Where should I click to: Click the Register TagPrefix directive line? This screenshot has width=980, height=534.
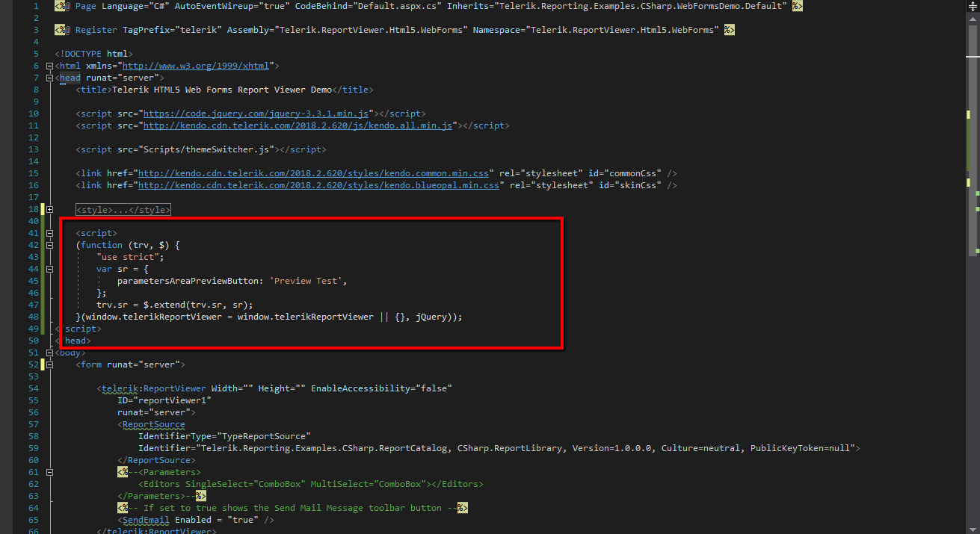point(395,30)
